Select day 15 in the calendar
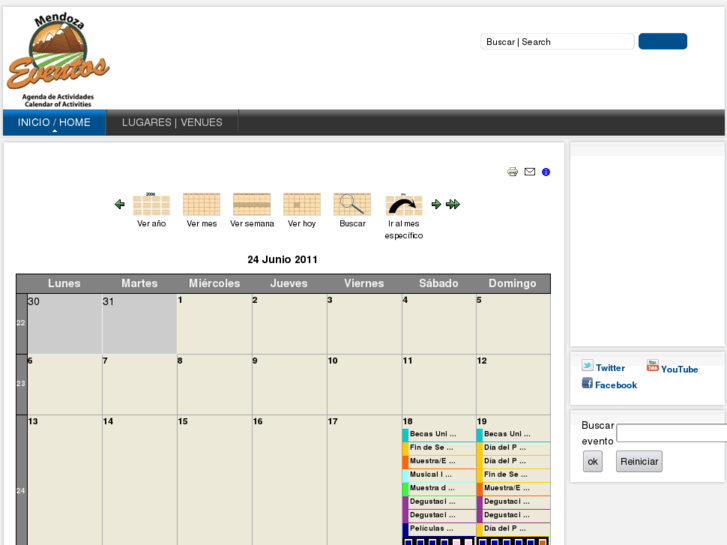This screenshot has width=727, height=545. tap(183, 421)
